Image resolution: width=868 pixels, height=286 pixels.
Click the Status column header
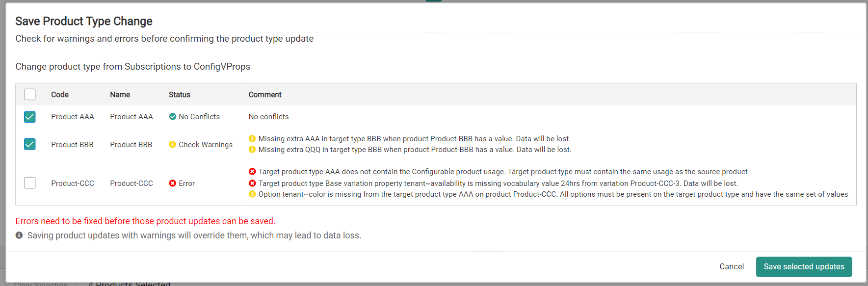pos(180,94)
